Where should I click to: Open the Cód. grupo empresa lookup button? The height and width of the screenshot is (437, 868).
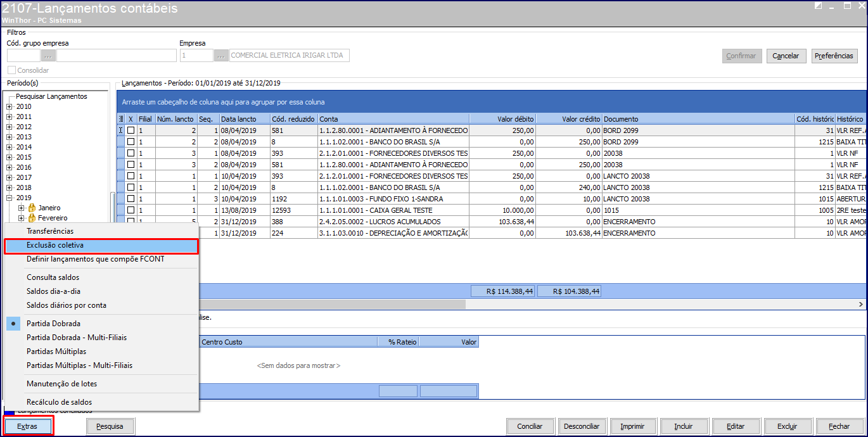pos(48,56)
